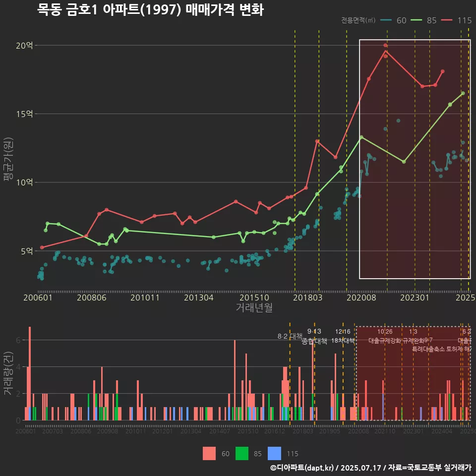Click the volume y-axis label 6
Screen dimensions: 476x476
point(18,340)
